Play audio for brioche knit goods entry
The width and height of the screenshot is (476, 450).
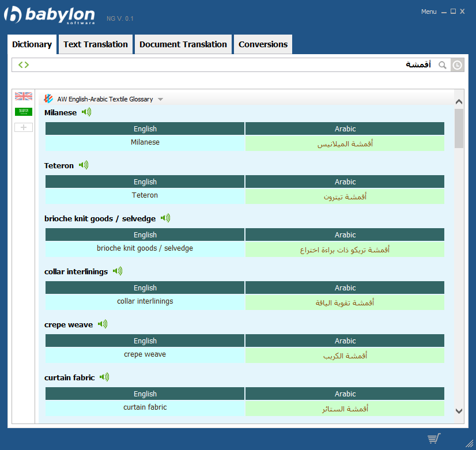pyautogui.click(x=165, y=218)
